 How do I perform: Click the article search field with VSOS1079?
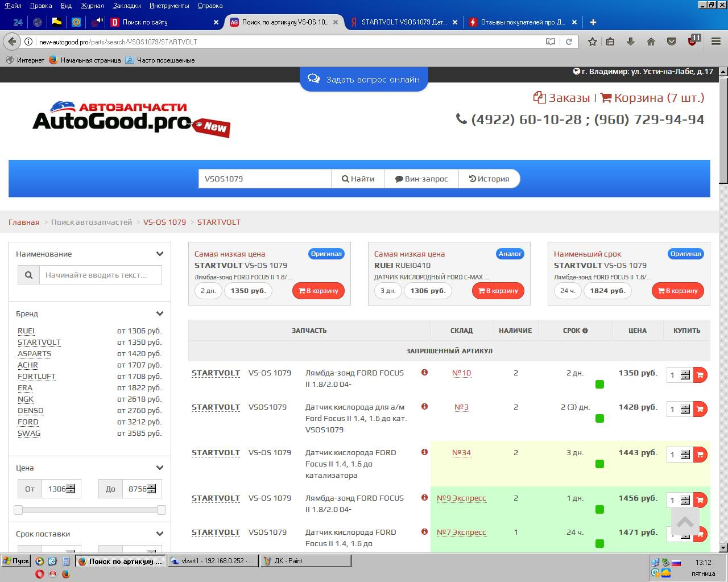pyautogui.click(x=265, y=179)
